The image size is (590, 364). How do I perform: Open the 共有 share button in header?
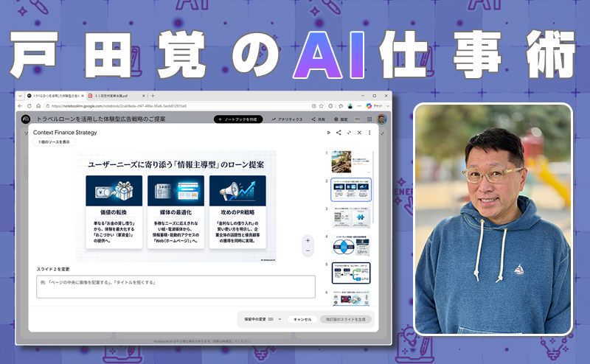point(319,119)
